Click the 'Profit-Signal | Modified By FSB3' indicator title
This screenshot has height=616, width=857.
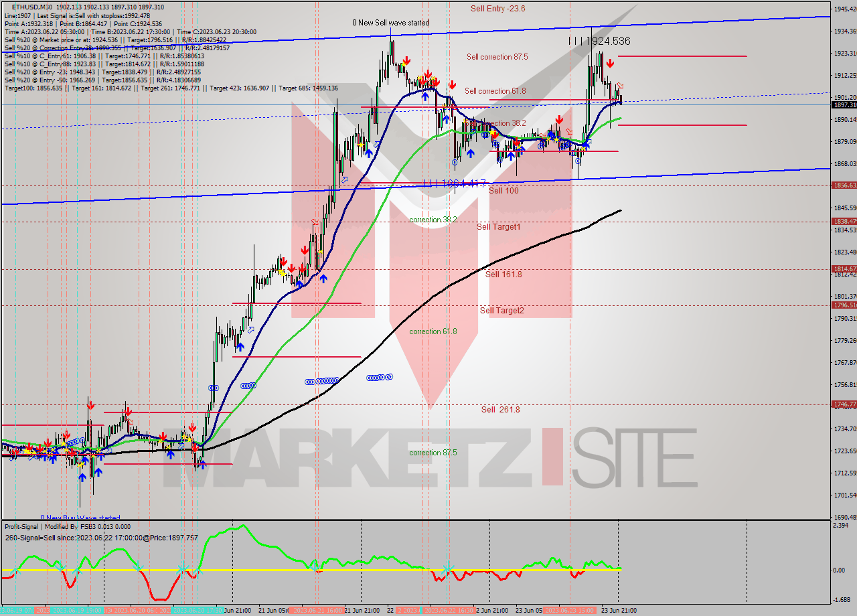(67, 527)
